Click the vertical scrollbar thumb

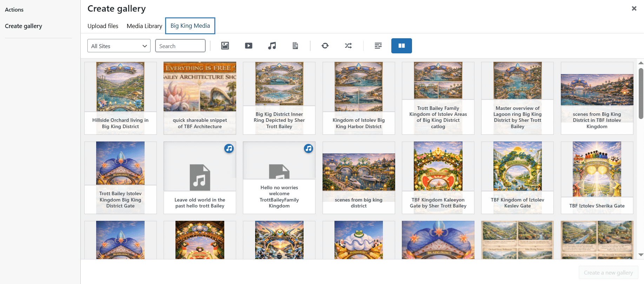641,93
